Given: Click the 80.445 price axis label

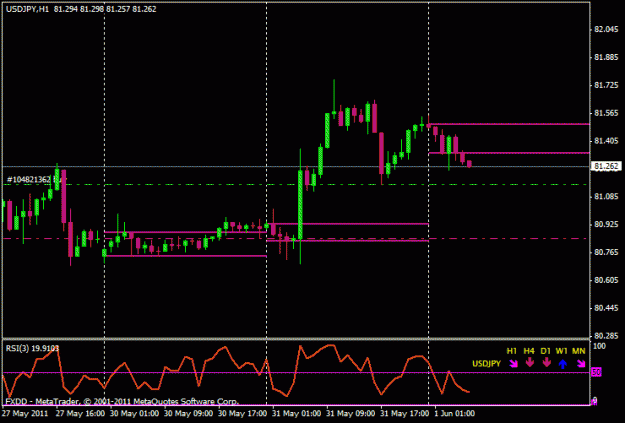Looking at the screenshot, I should click(606, 308).
